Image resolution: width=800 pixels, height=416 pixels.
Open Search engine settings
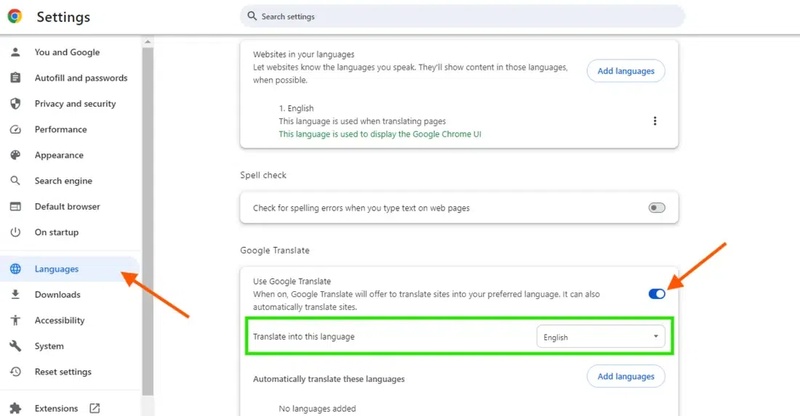coord(63,181)
